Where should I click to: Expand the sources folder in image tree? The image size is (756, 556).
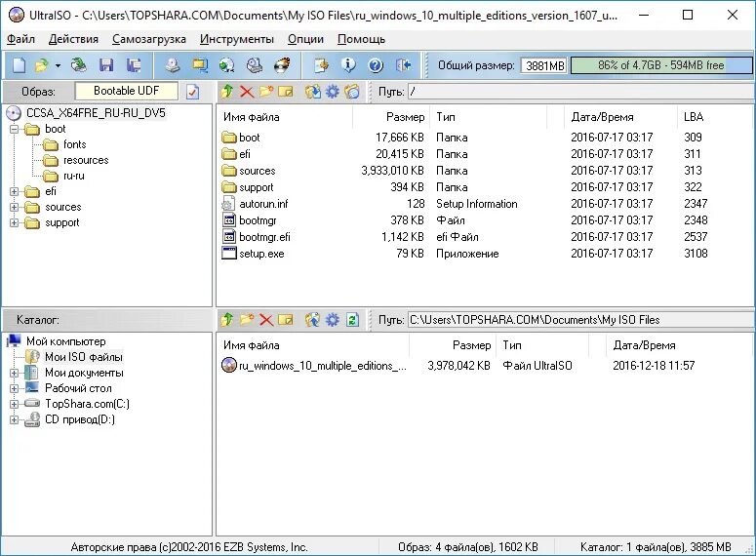(x=14, y=208)
